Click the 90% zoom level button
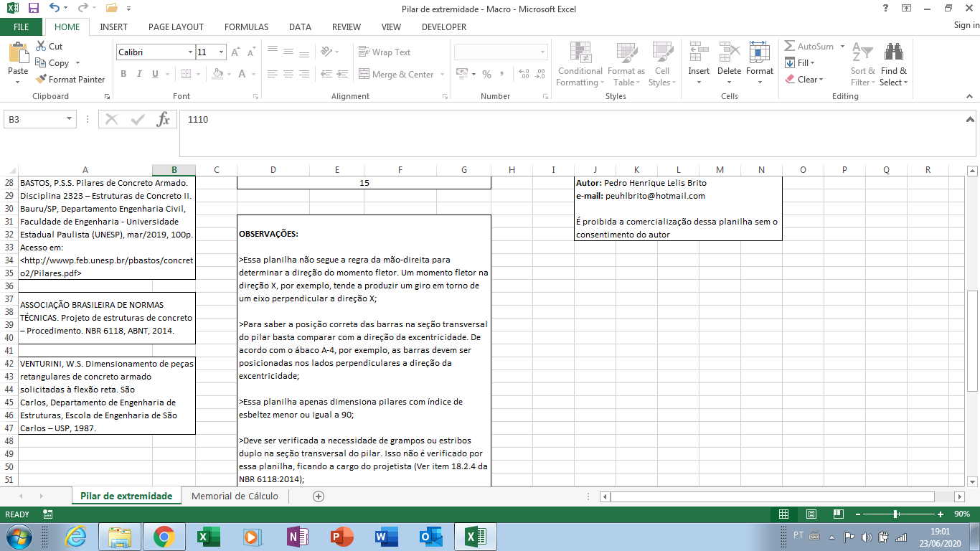Screen dimensions: 980x551 (x=962, y=514)
